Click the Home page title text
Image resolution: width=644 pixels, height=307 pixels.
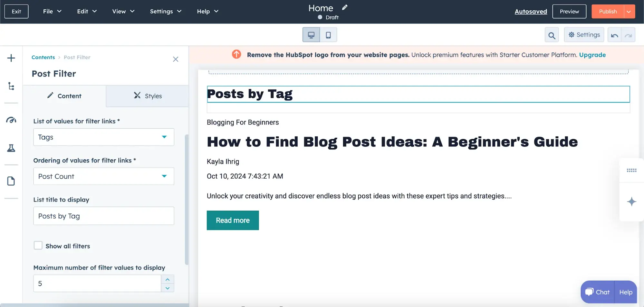(x=321, y=8)
